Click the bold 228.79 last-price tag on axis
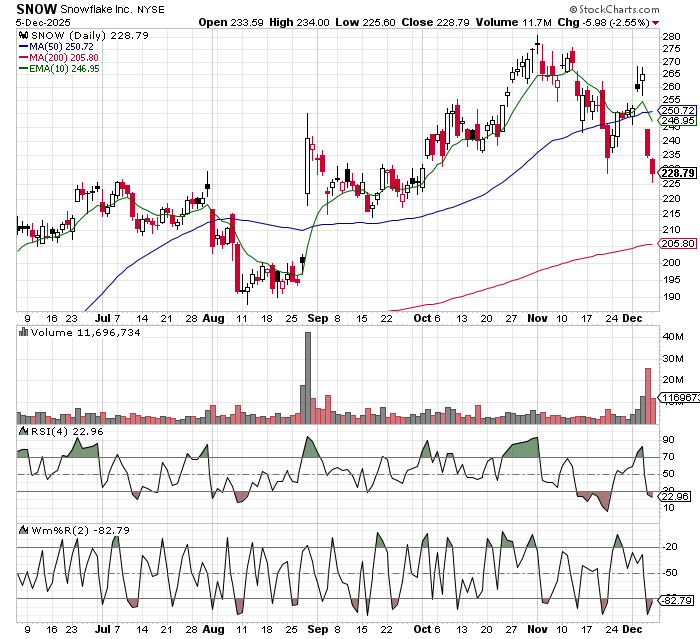Viewport: 700px width, 639px height. pyautogui.click(x=678, y=173)
